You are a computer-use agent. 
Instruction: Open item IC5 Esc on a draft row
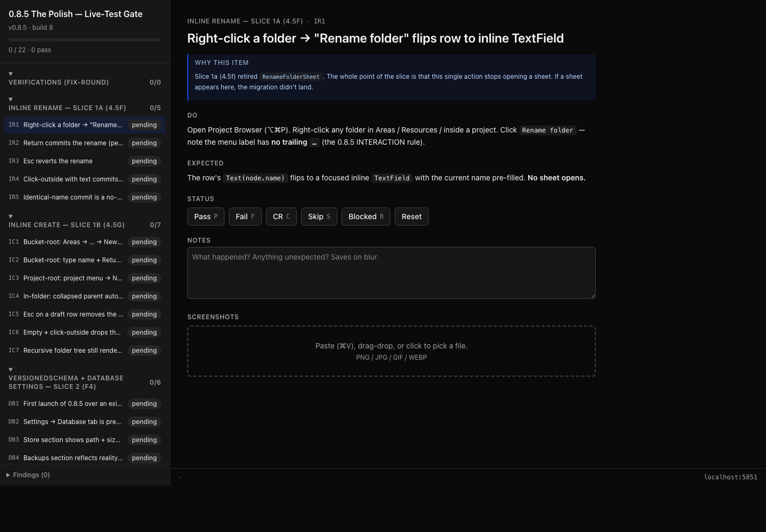[x=85, y=314]
